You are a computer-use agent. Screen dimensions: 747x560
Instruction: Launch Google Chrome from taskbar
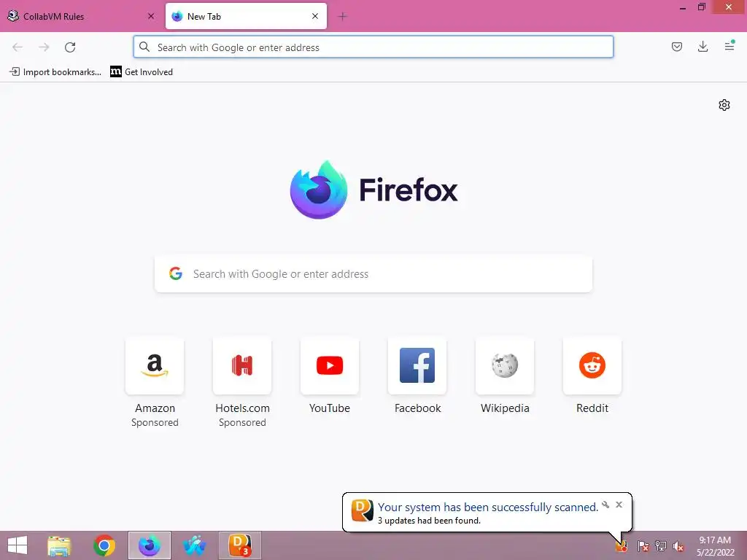104,545
